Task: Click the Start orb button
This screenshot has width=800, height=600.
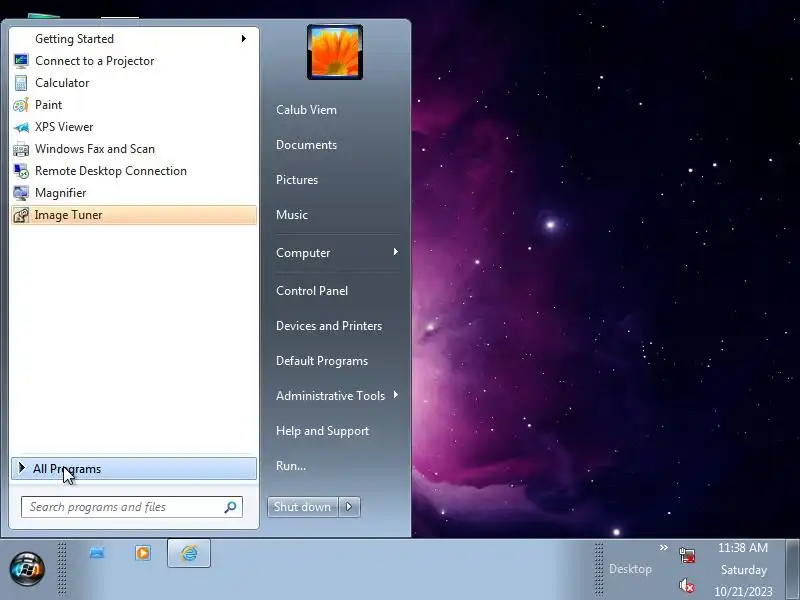Action: (x=27, y=568)
